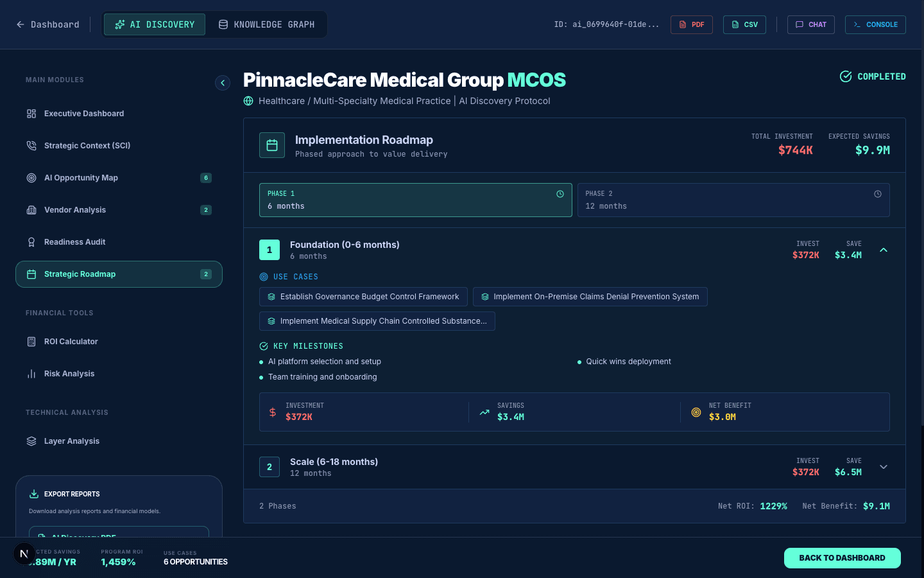Click the Completed status check icon
Viewport: 924px width, 578px height.
click(846, 76)
